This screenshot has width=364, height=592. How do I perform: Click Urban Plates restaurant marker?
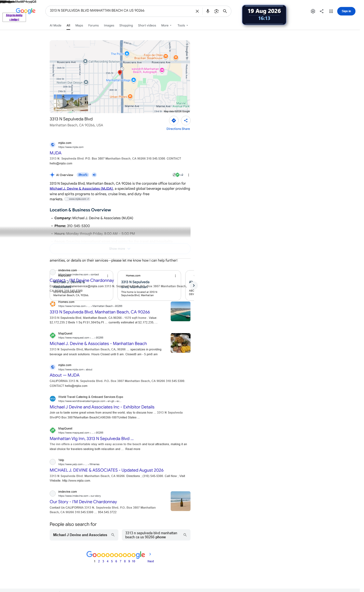130,96
